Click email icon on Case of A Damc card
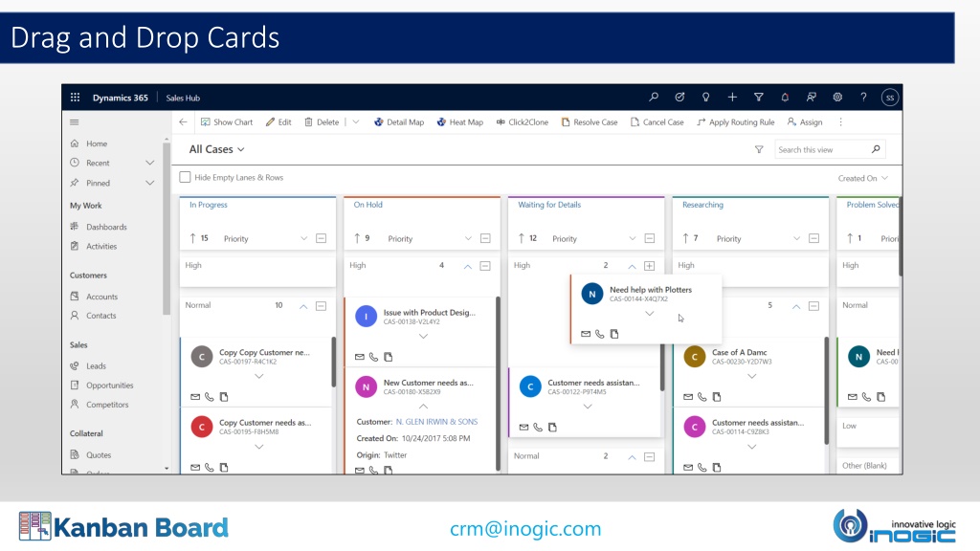The image size is (980, 551). 688,397
